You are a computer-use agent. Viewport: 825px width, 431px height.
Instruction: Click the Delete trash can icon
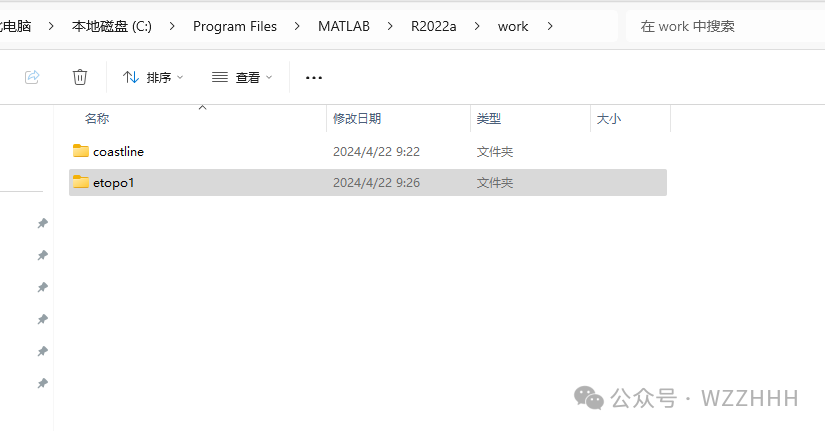[x=79, y=77]
